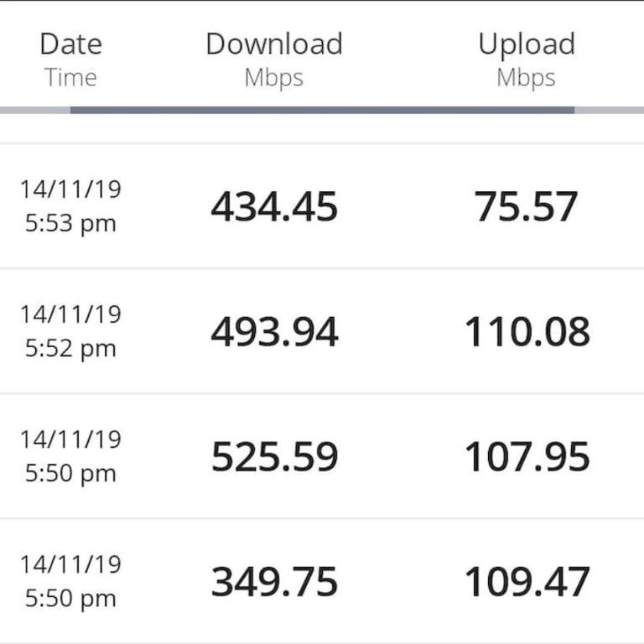Select the 434.45 download result
644x644 pixels.
coord(274,206)
